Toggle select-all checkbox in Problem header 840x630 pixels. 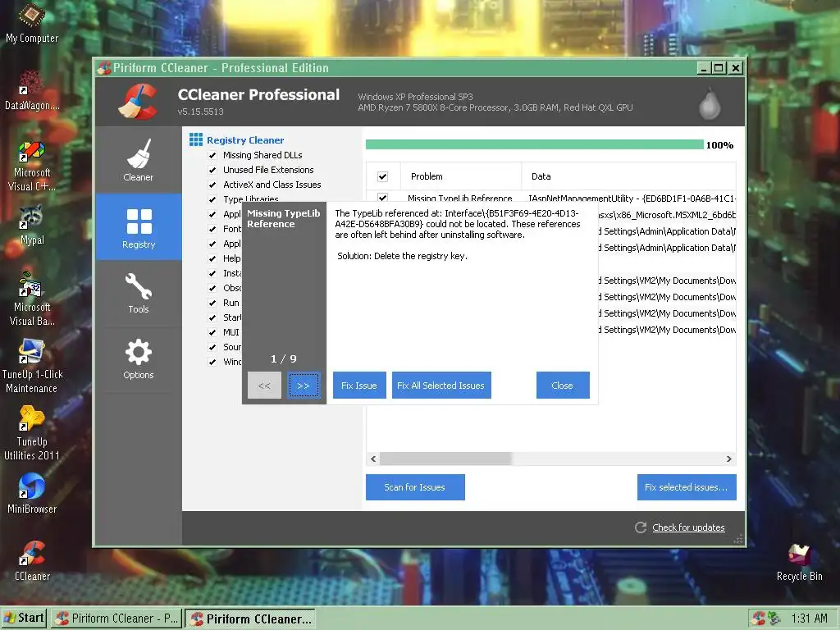tap(382, 176)
